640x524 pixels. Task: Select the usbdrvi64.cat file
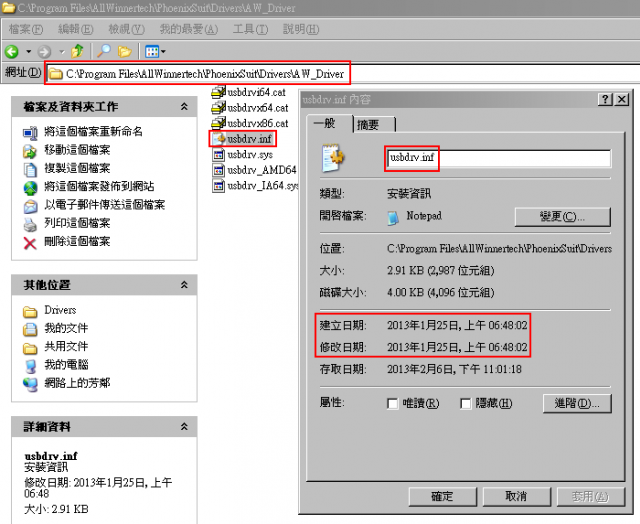point(249,93)
